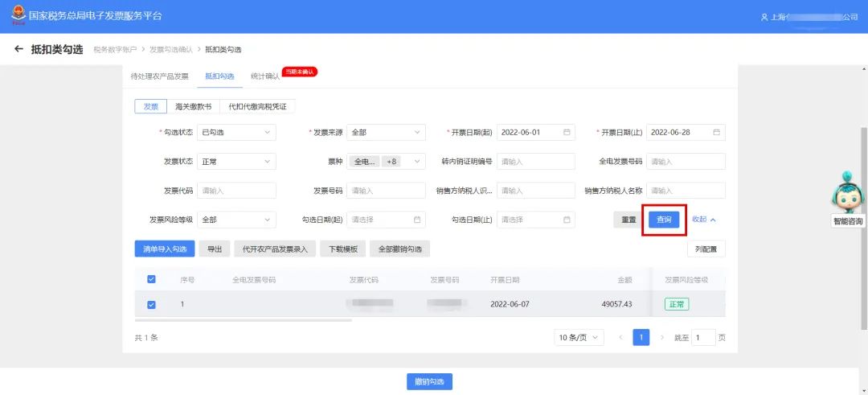Screen dimensions: 868x395
Task: Click the back arrow beside 抵扣类勾选
Action: pyautogui.click(x=19, y=50)
